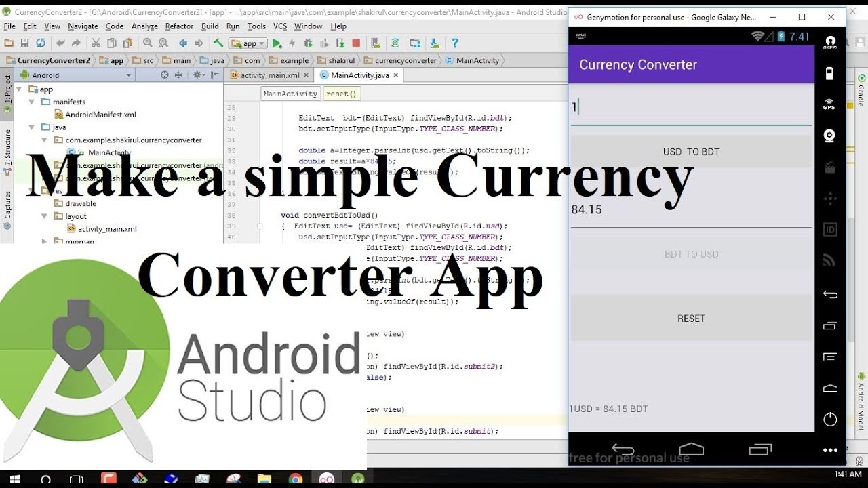Click the red Stop square icon
The height and width of the screenshot is (488, 868).
[x=356, y=43]
